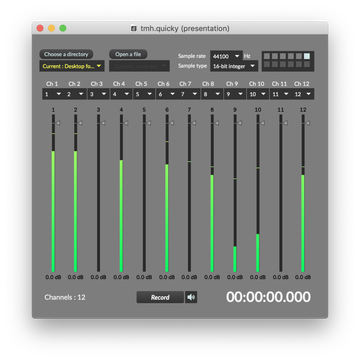Click the Choose a directory button
The height and width of the screenshot is (361, 360).
pos(66,54)
